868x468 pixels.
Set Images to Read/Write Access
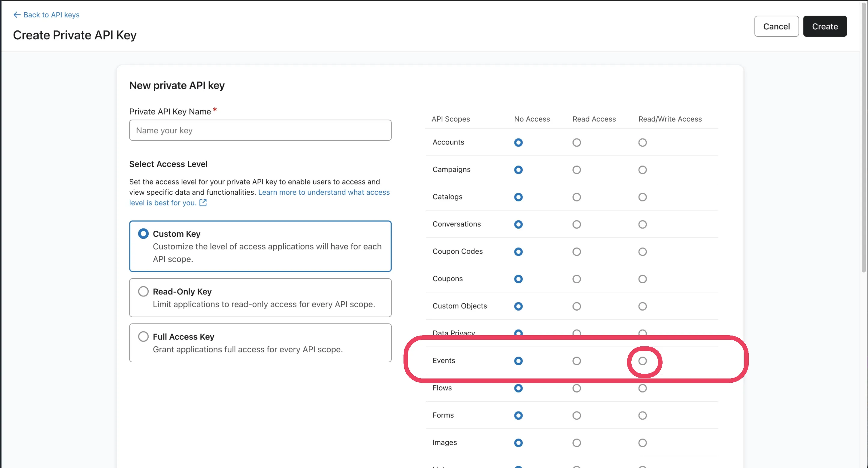coord(642,443)
